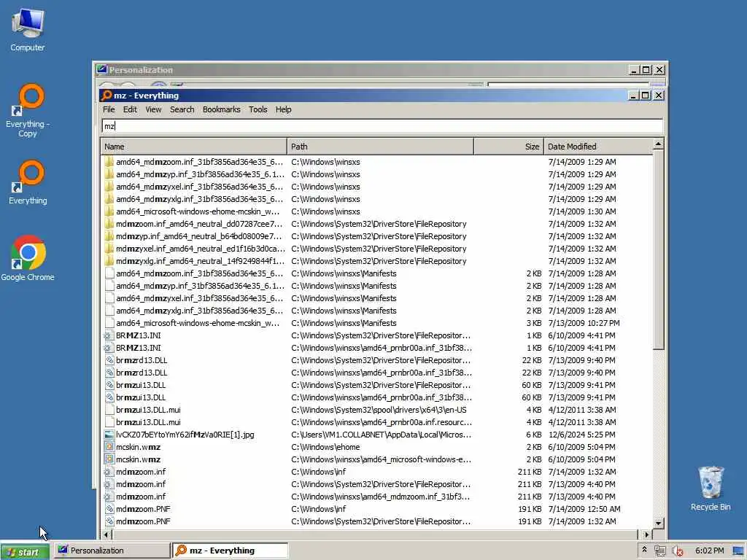Screen dimensions: 747x560
Task: Click the 6:02 PM taskbar clock
Action: coord(709,551)
